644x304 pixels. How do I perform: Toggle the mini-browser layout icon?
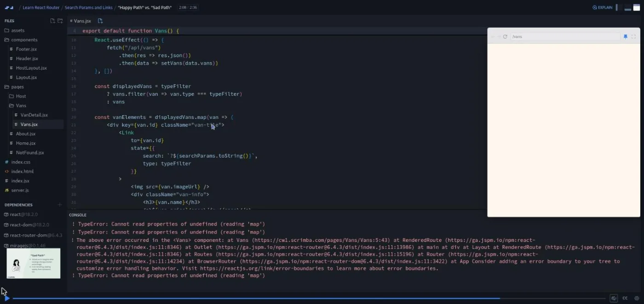pos(637,7)
